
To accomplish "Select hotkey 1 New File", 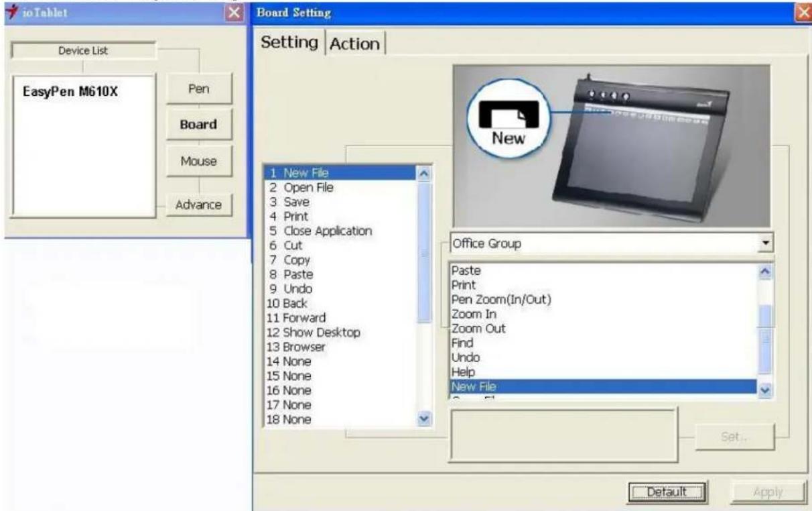I will (x=340, y=173).
